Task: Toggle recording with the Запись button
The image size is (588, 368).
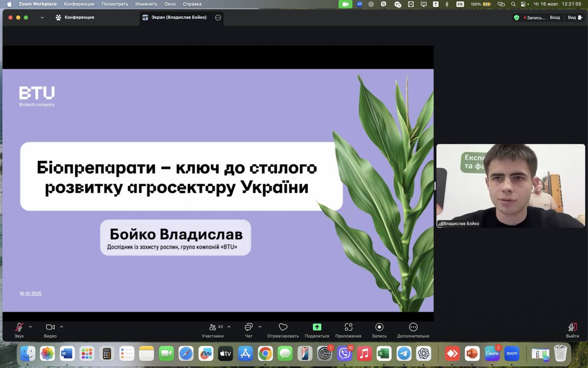Action: tap(379, 327)
